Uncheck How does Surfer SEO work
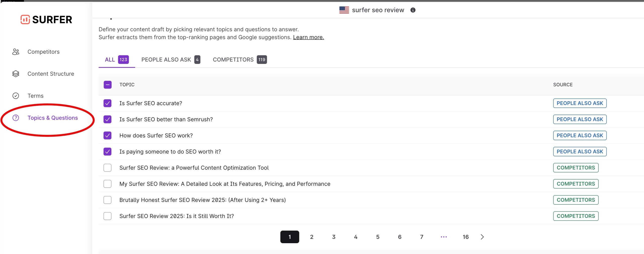This screenshot has height=254, width=644. point(107,135)
